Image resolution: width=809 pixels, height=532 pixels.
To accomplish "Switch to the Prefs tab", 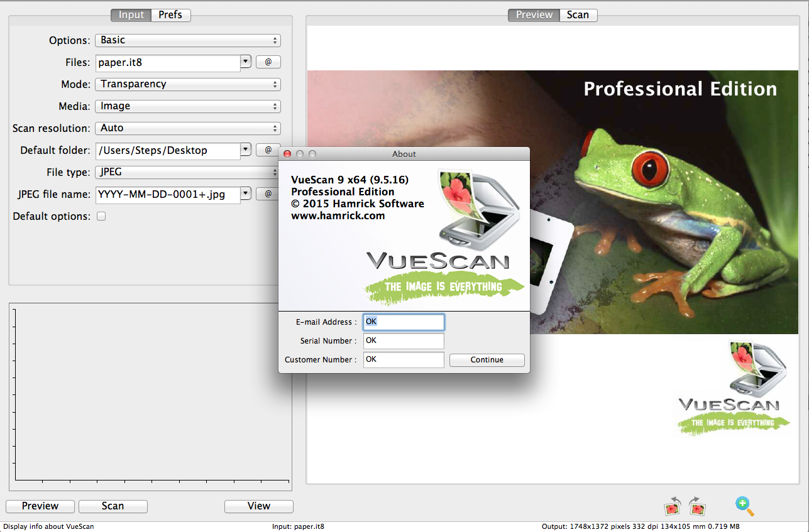I will (x=171, y=15).
